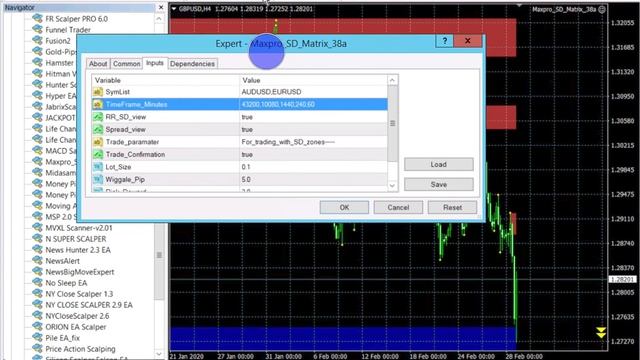Click the Value column header

[313, 80]
